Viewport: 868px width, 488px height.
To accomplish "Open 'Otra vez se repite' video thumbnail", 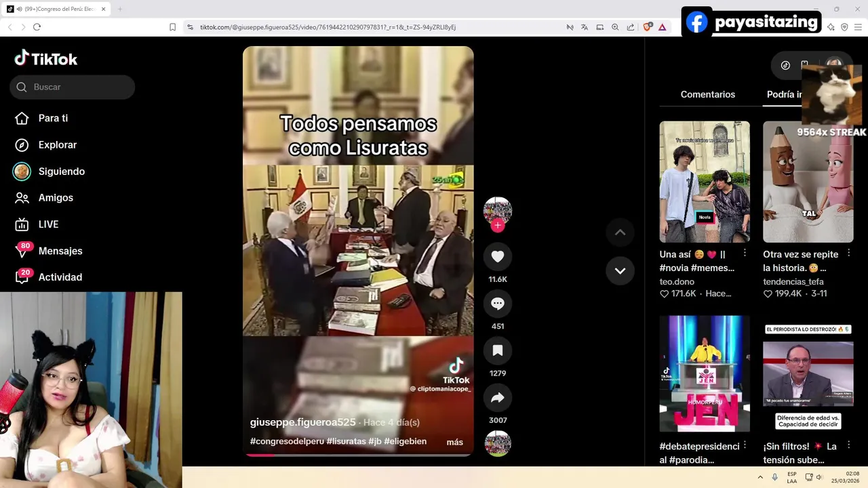I will tap(808, 182).
